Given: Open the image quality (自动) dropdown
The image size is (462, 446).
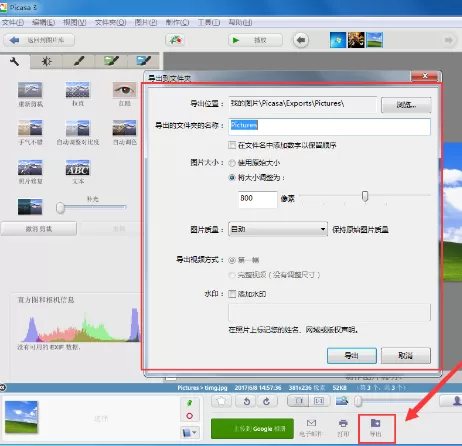Looking at the screenshot, I should tap(278, 229).
